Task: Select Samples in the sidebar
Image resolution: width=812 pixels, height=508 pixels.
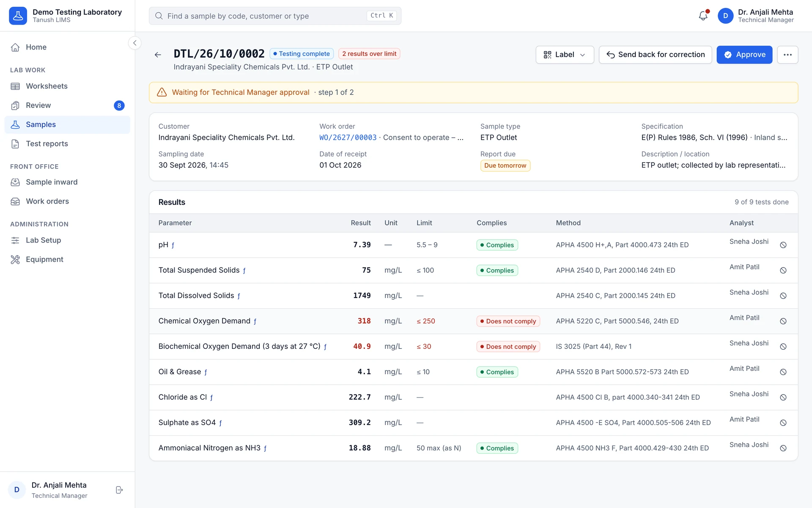Action: [x=67, y=124]
